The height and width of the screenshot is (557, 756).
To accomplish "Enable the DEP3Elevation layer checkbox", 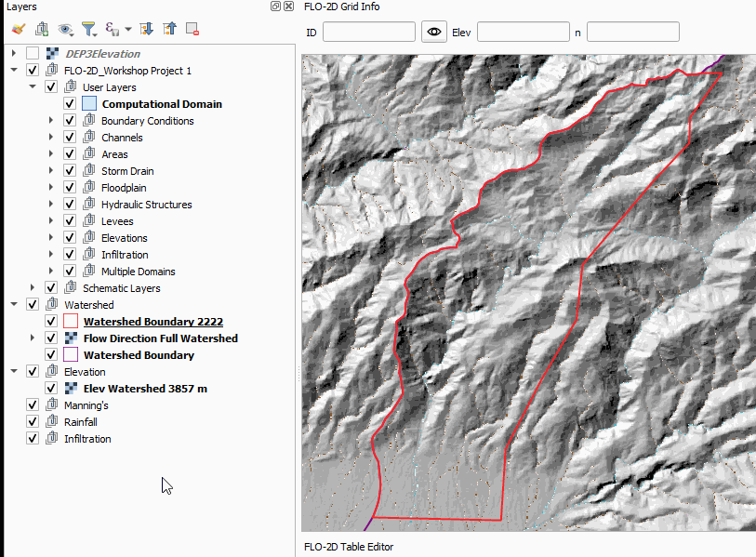I will click(x=33, y=54).
